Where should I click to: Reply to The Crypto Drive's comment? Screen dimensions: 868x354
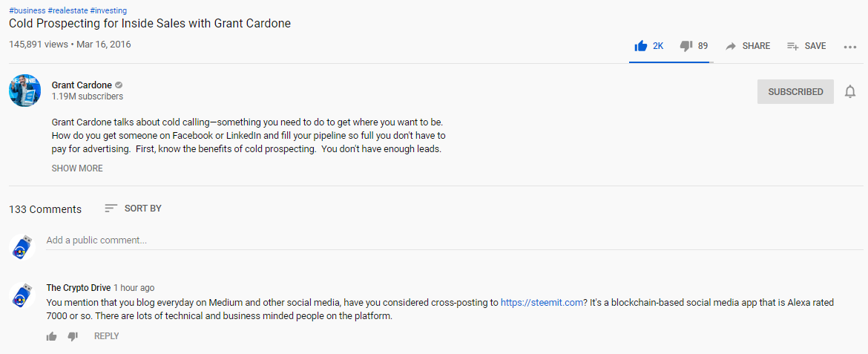click(x=106, y=336)
